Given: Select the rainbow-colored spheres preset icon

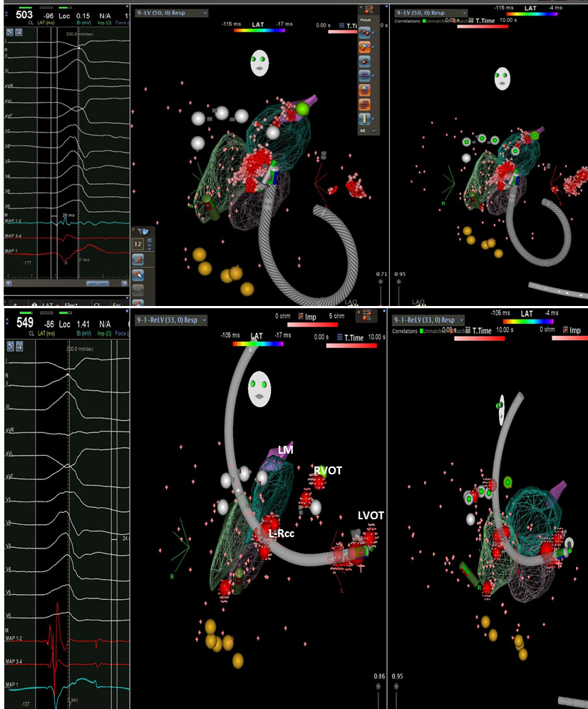Looking at the screenshot, I should 365,47.
